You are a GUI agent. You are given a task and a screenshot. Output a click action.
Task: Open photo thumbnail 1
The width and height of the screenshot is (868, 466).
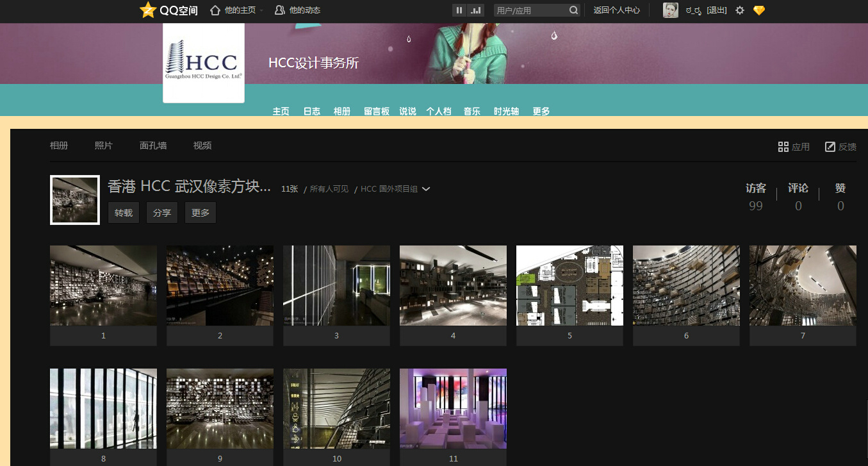point(103,285)
